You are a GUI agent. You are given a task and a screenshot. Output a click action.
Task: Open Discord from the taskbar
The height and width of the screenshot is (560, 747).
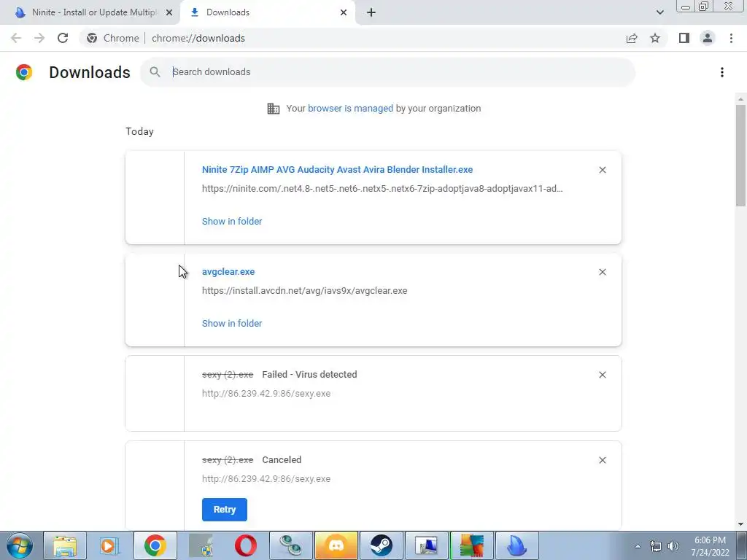pos(336,545)
